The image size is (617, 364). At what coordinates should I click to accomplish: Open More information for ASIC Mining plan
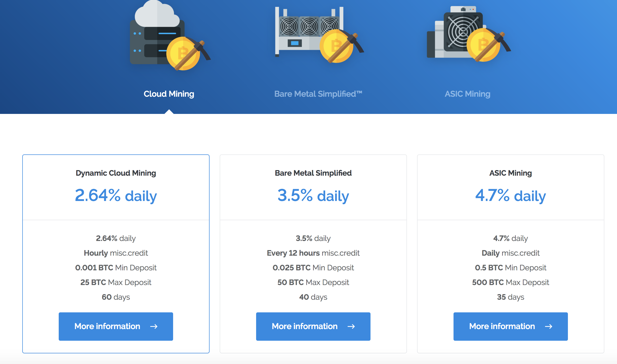click(502, 326)
